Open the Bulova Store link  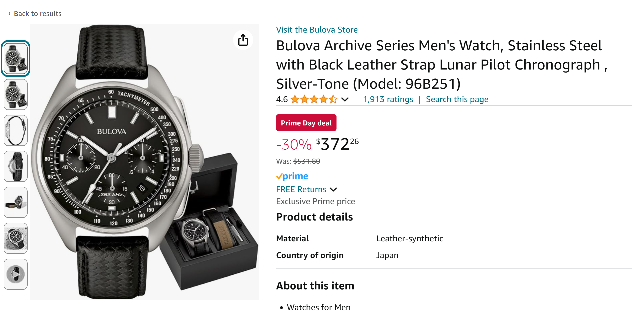[317, 30]
